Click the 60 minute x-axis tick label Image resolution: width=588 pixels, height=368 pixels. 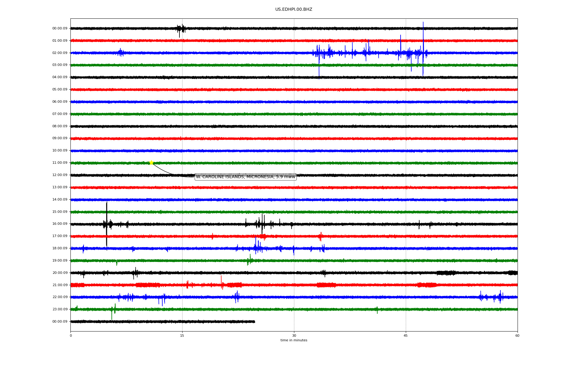(517, 335)
